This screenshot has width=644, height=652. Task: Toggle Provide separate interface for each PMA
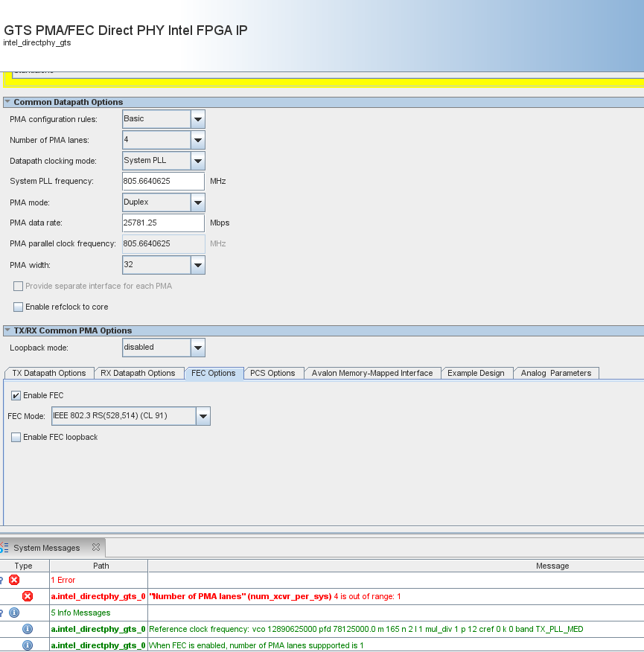click(18, 286)
